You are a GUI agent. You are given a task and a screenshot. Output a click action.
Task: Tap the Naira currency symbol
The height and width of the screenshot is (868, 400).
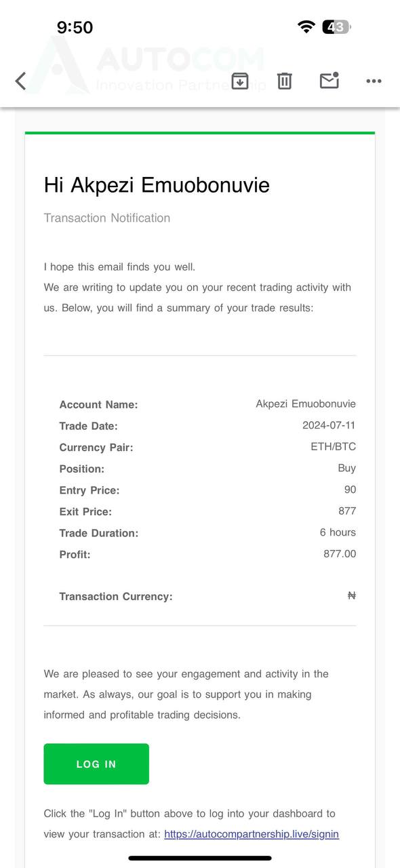351,595
